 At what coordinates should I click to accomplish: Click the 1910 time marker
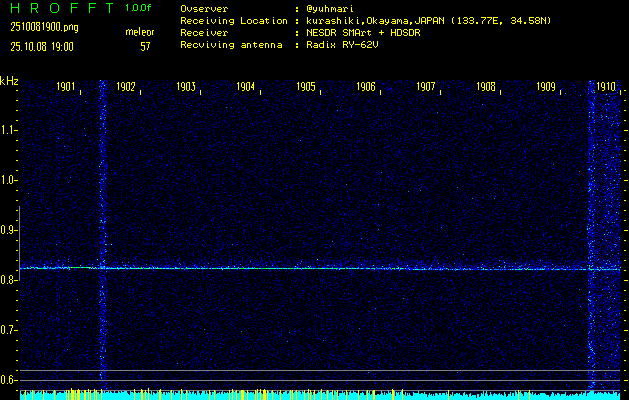click(606, 87)
